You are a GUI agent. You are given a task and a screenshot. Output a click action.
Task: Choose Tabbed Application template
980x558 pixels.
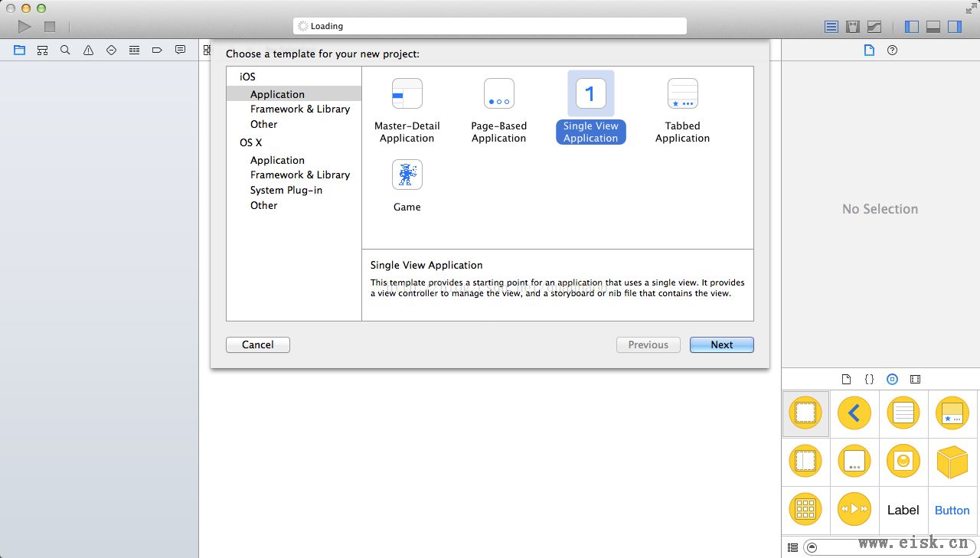click(x=683, y=110)
